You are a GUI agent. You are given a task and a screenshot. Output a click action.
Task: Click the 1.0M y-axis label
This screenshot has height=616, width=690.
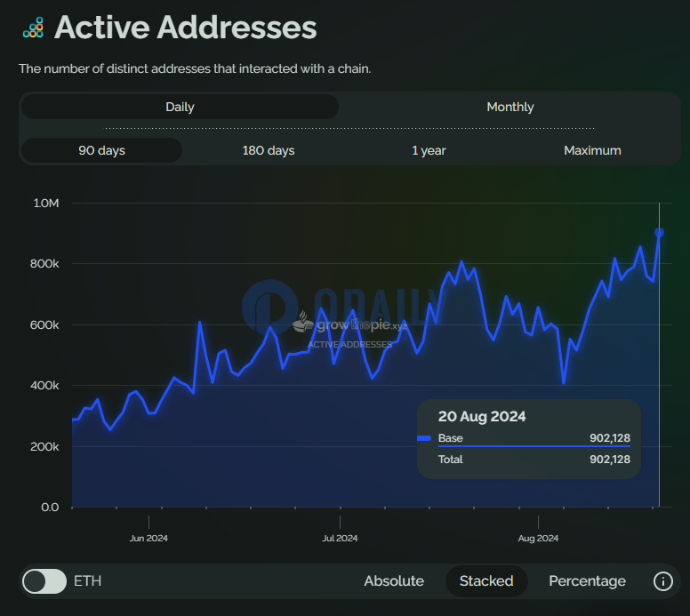[x=45, y=204]
